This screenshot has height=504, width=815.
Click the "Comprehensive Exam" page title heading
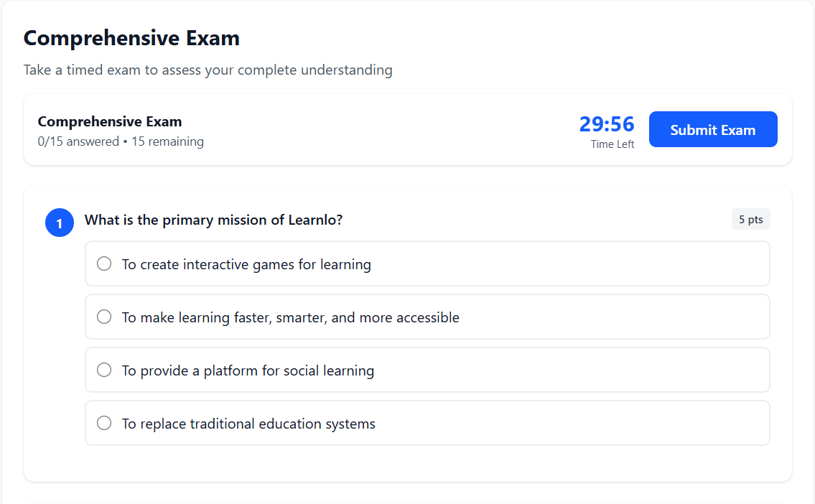point(131,38)
